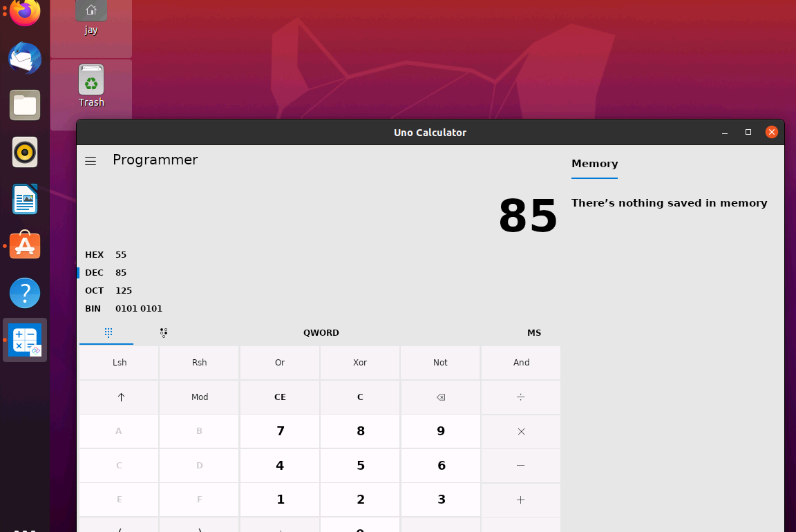Open the Help icon in dock
This screenshot has height=532, width=796.
(24, 293)
